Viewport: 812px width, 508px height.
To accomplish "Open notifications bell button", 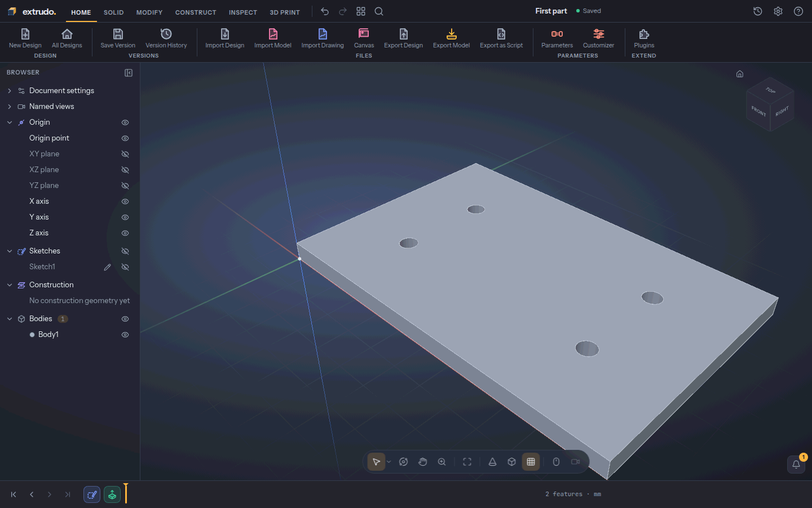I will 796,465.
